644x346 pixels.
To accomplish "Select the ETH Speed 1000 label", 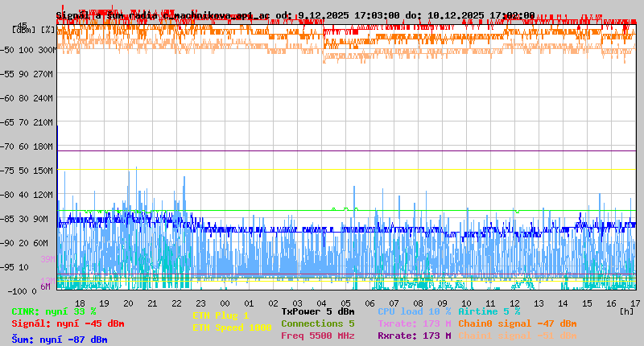I will tap(232, 327).
